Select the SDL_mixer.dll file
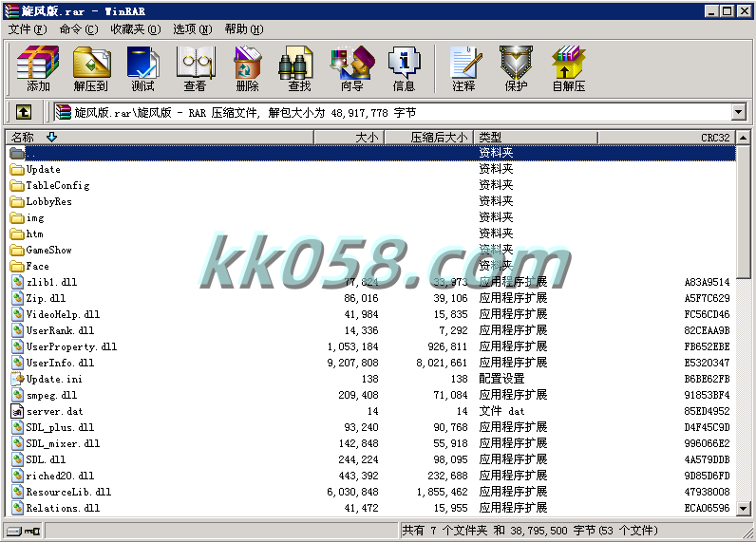This screenshot has width=756, height=542. click(371, 443)
